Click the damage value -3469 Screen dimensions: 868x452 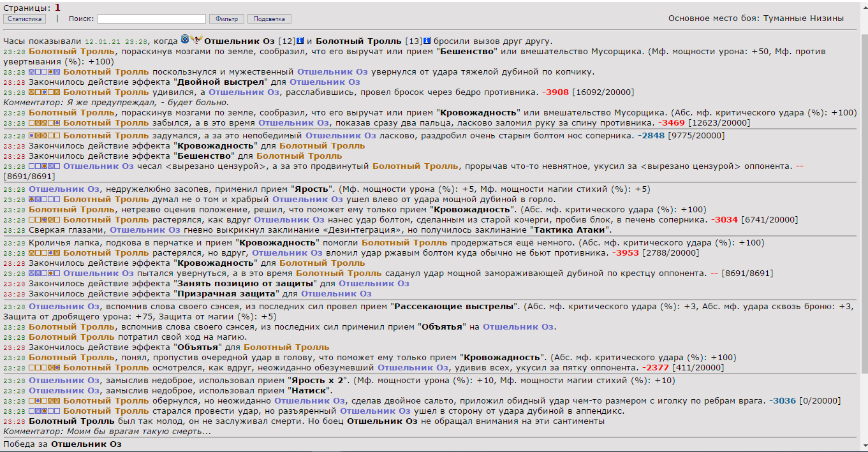(672, 122)
